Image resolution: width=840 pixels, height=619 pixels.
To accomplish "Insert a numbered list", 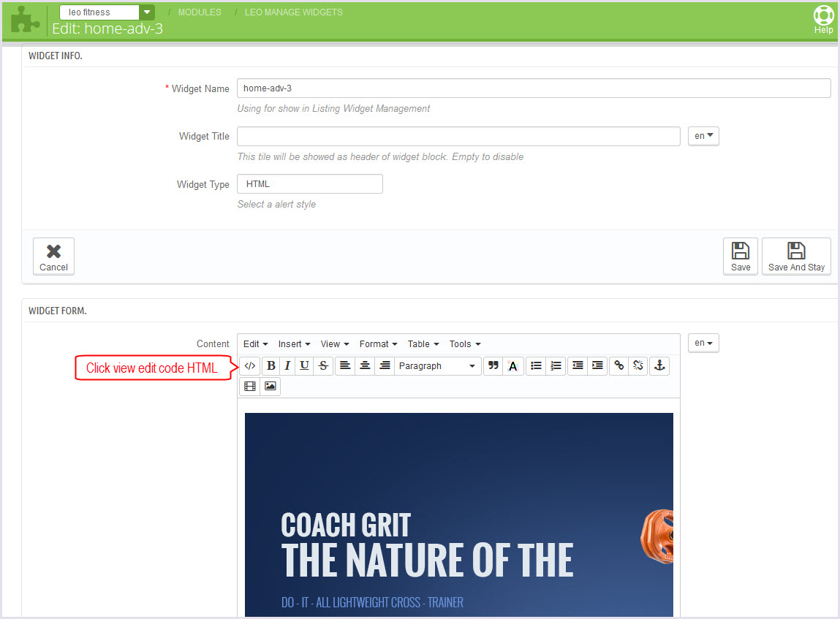I will (x=556, y=365).
